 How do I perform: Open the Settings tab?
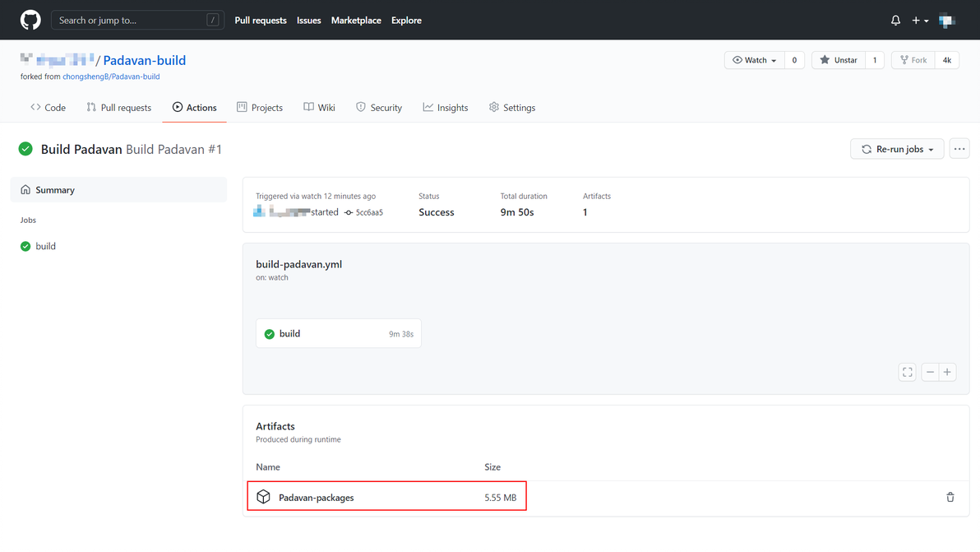pos(511,108)
